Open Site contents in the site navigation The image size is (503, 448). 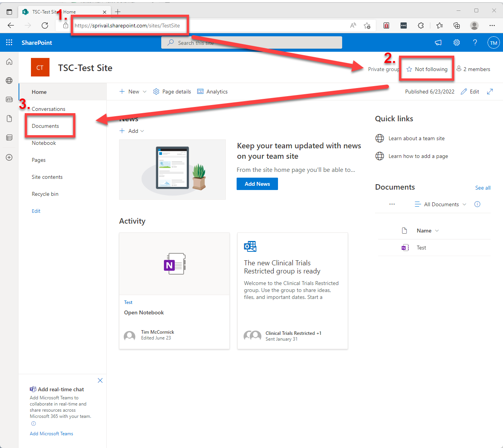coord(47,177)
